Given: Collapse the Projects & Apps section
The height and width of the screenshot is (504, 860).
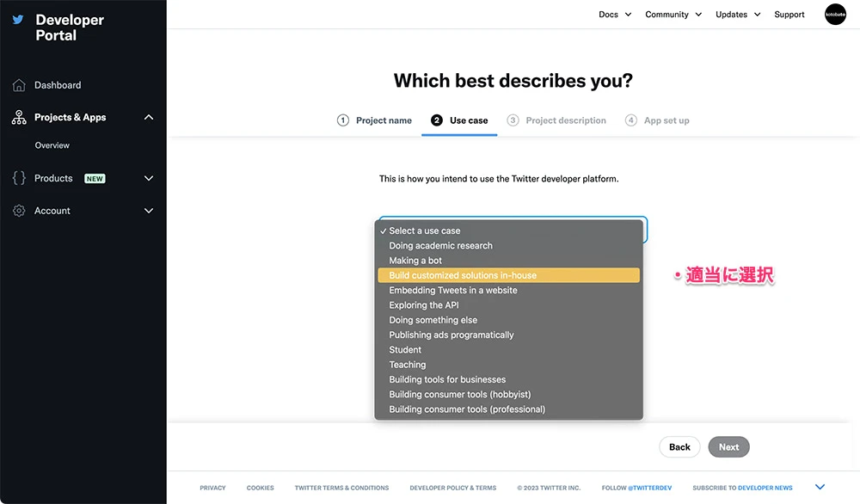Looking at the screenshot, I should (149, 118).
